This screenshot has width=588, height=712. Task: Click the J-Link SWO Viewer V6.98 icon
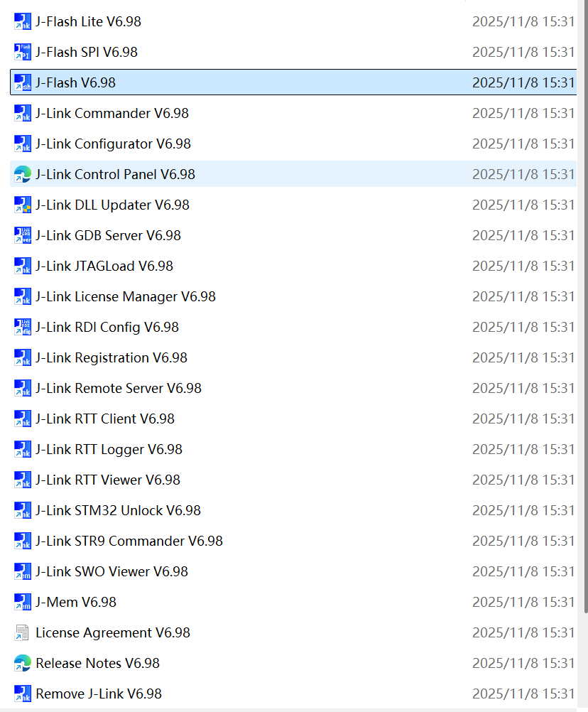[23, 572]
